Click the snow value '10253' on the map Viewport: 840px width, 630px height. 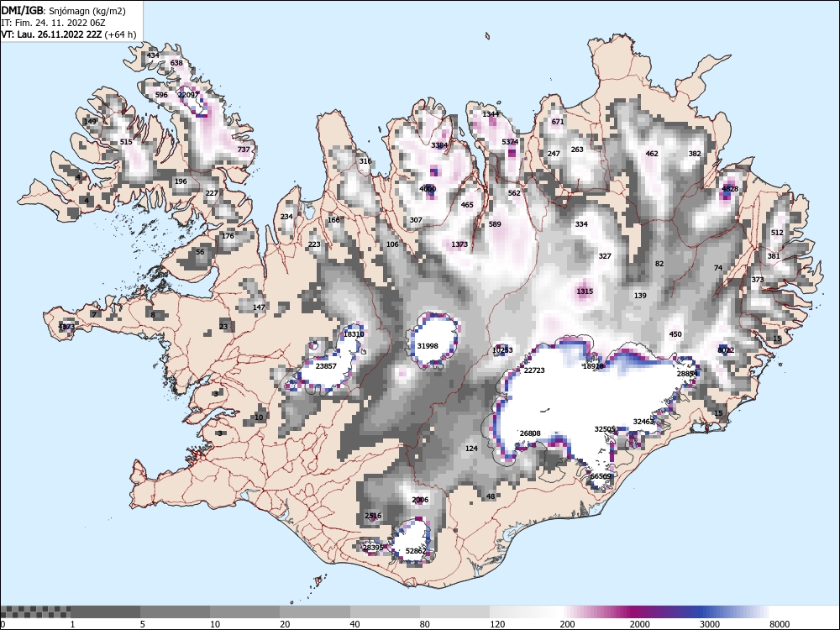click(x=502, y=350)
